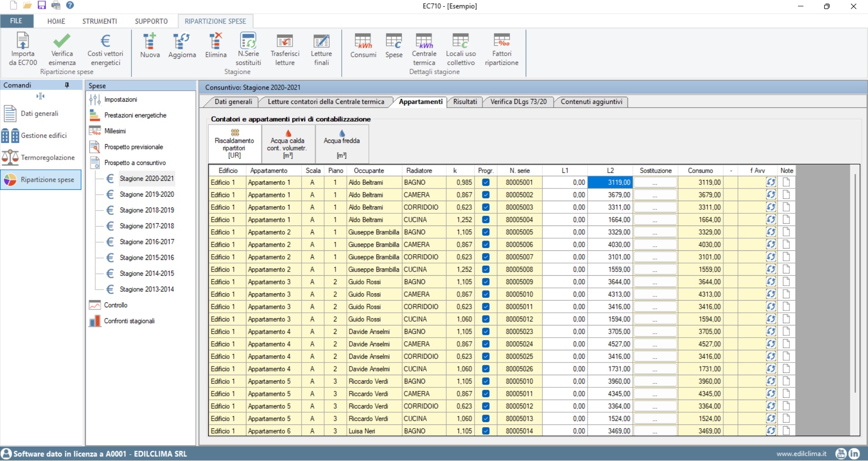Click the new document icon
868x461 pixels.
click(x=14, y=5)
